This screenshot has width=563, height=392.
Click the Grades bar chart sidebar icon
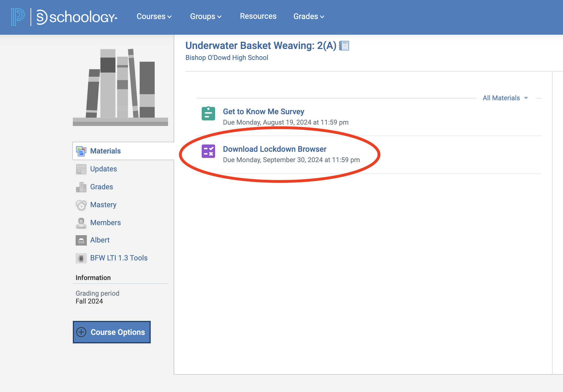(81, 187)
